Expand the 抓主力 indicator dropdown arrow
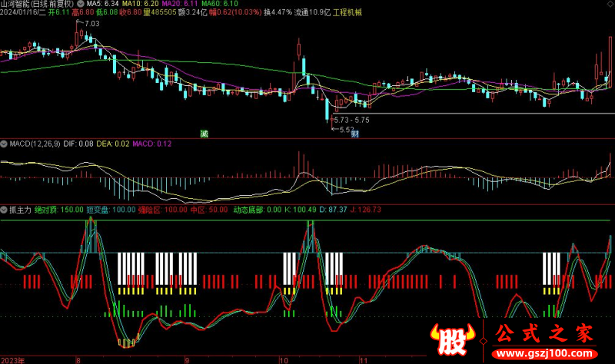The width and height of the screenshot is (615, 364). 4,210
